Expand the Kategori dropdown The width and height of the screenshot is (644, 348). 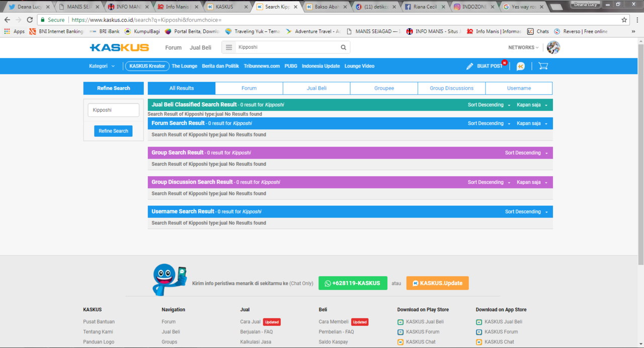tap(102, 66)
